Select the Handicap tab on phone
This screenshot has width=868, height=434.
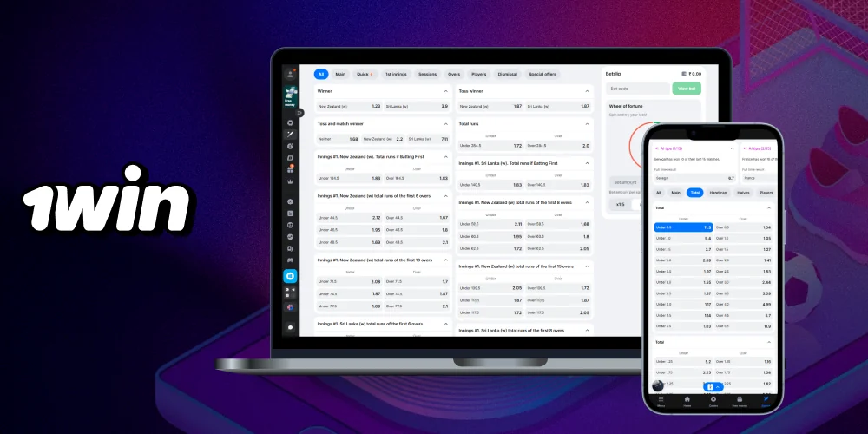(x=718, y=193)
